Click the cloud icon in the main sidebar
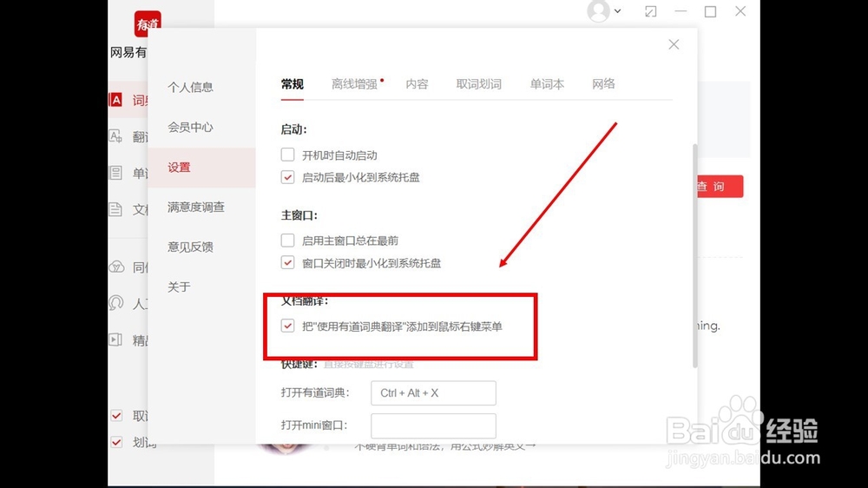Image resolution: width=868 pixels, height=488 pixels. 116,267
